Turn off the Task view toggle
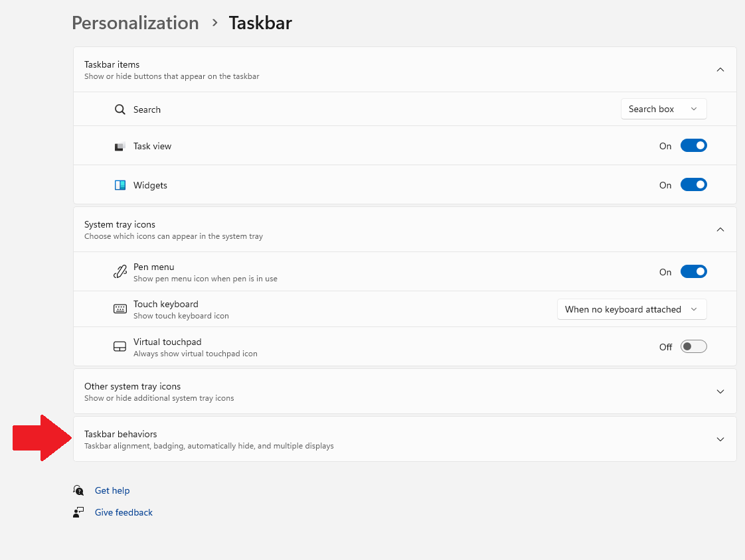Image resolution: width=745 pixels, height=560 pixels. click(x=693, y=145)
